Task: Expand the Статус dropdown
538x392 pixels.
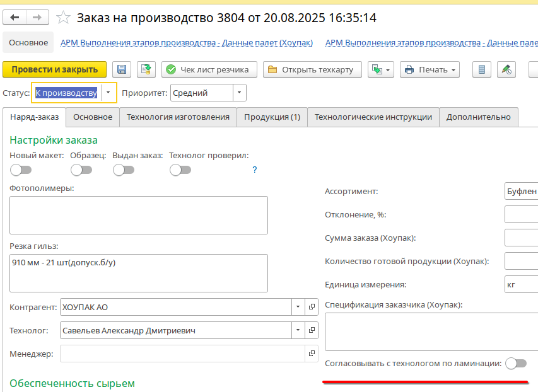Action: tap(108, 93)
